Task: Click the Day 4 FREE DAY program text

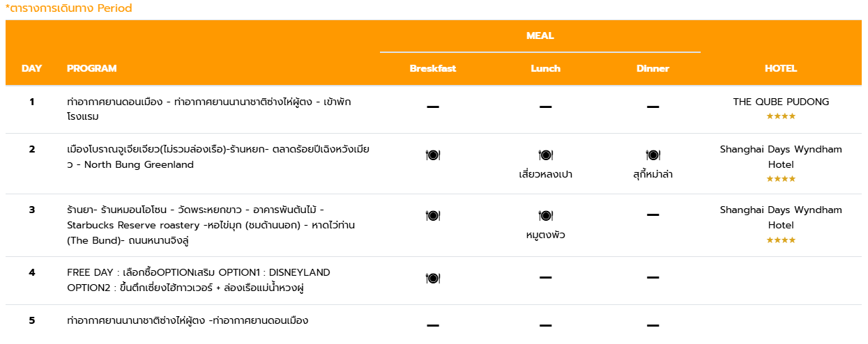Action: [x=199, y=279]
